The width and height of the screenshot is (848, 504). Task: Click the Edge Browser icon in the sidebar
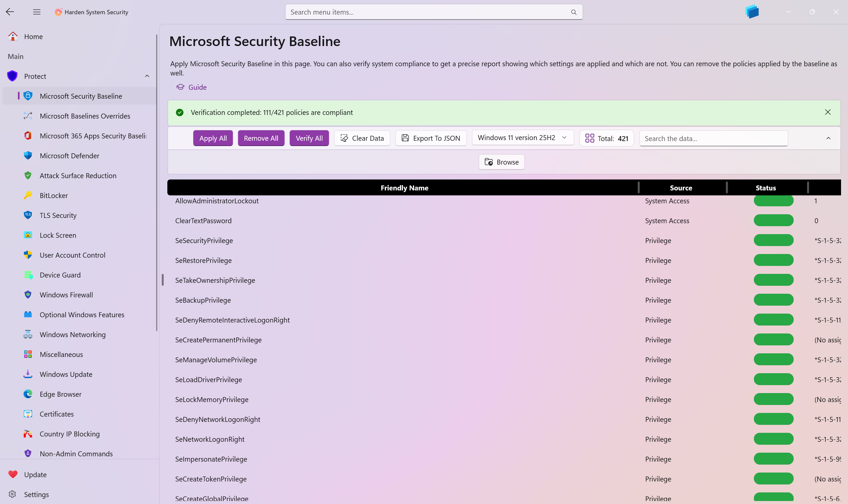(28, 394)
